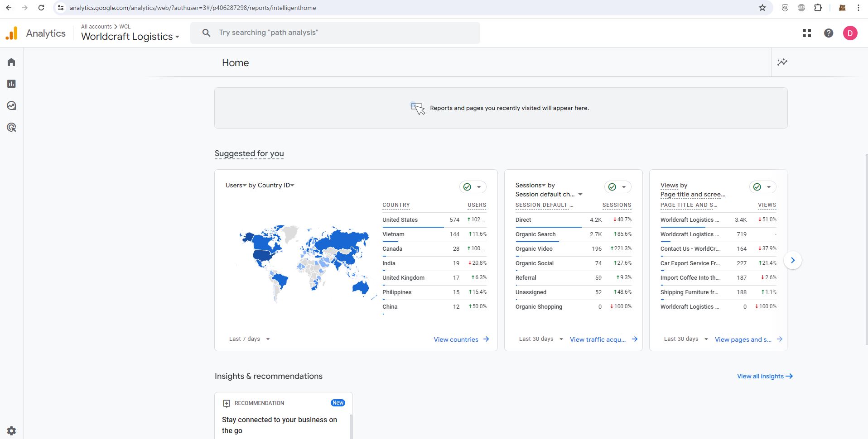Viewport: 868px width, 439px height.
Task: Open View all insights link
Action: point(765,376)
